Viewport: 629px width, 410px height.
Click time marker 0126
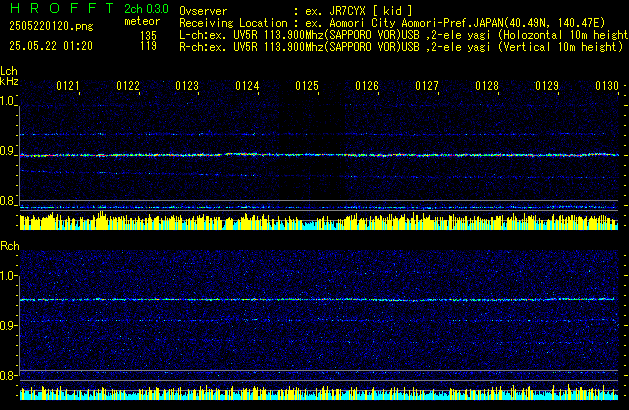367,86
